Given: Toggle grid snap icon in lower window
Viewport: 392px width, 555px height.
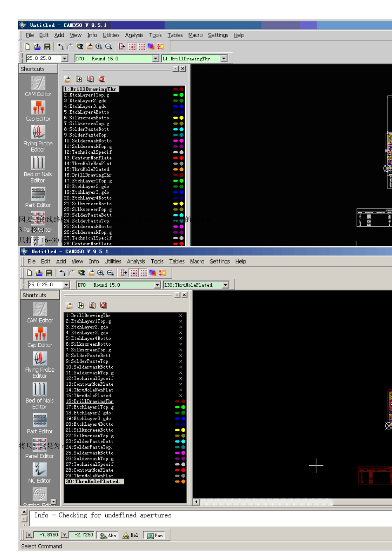Looking at the screenshot, I should pos(134,273).
